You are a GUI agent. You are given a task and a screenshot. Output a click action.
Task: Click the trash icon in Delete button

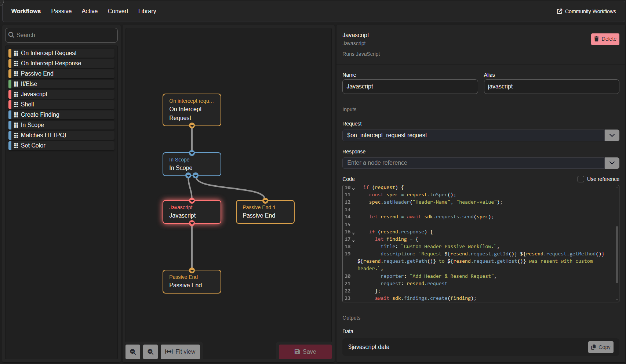coord(597,39)
